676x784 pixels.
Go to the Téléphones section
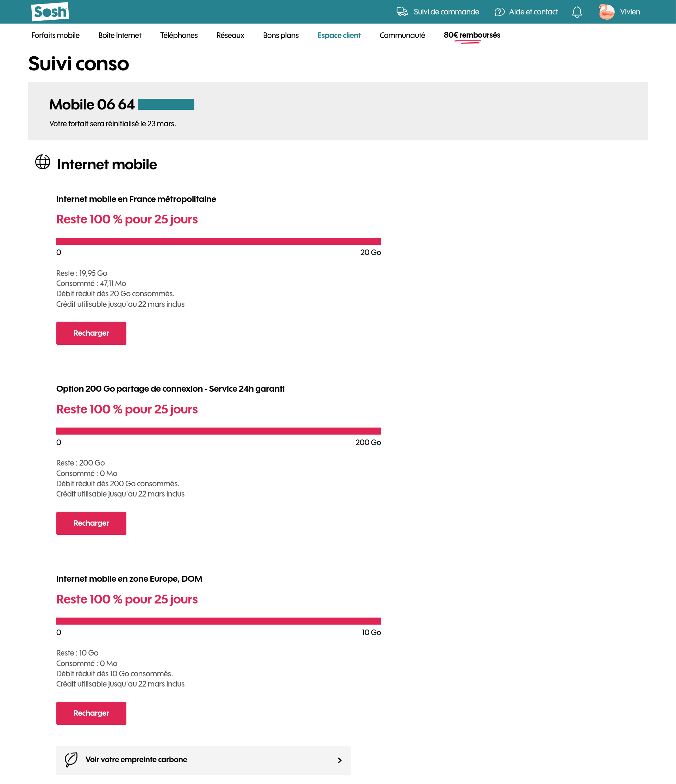click(179, 35)
